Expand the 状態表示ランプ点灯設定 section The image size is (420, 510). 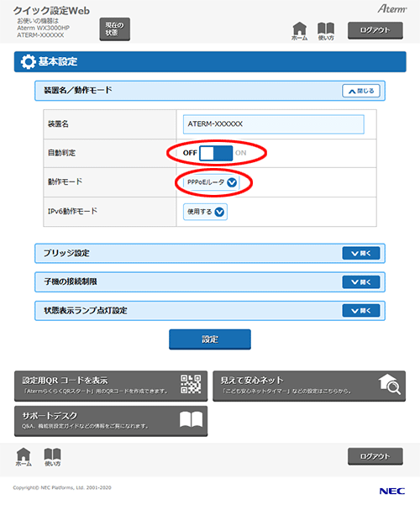(x=361, y=311)
